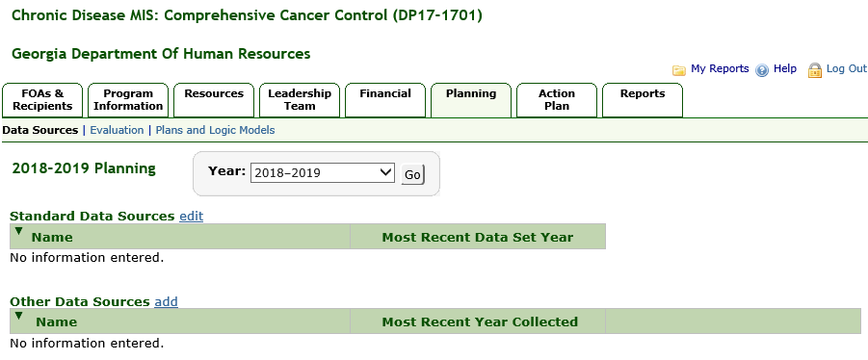868x360 pixels.
Task: Go to the Financial tab
Action: pyautogui.click(x=385, y=100)
